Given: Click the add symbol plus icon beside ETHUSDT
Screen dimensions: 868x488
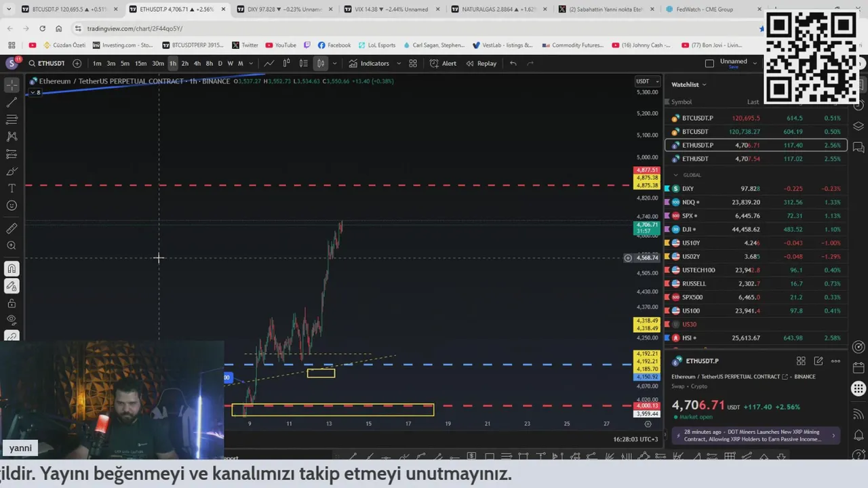Looking at the screenshot, I should 77,63.
